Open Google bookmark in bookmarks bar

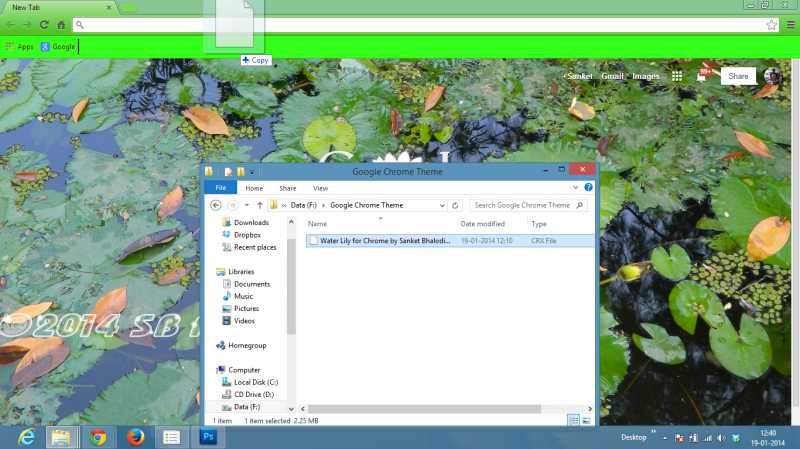click(58, 46)
